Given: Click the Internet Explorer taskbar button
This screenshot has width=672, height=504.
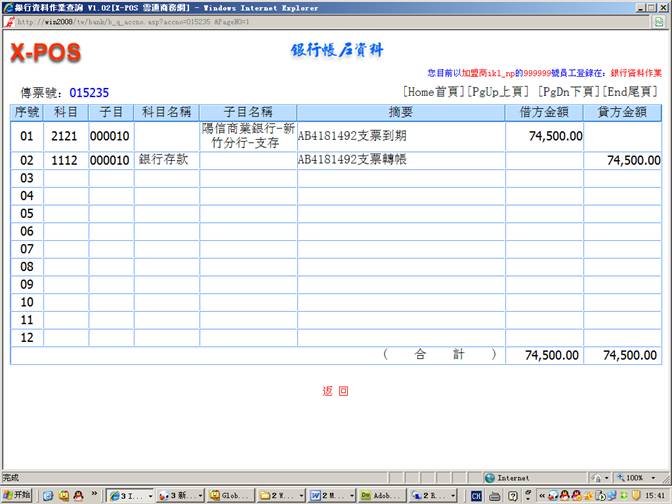Looking at the screenshot, I should point(129,495).
